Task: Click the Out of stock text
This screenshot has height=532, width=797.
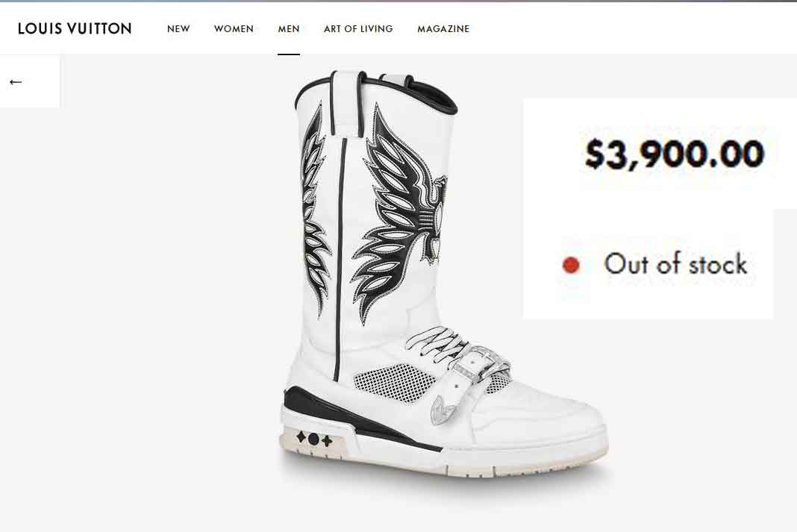Action: (675, 263)
